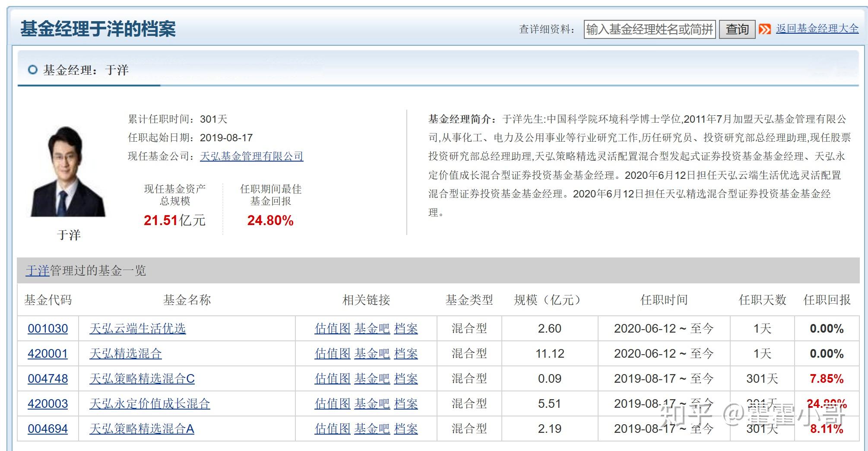
Task: Open 档案 for 天弘云端生活优选
Action: click(406, 329)
